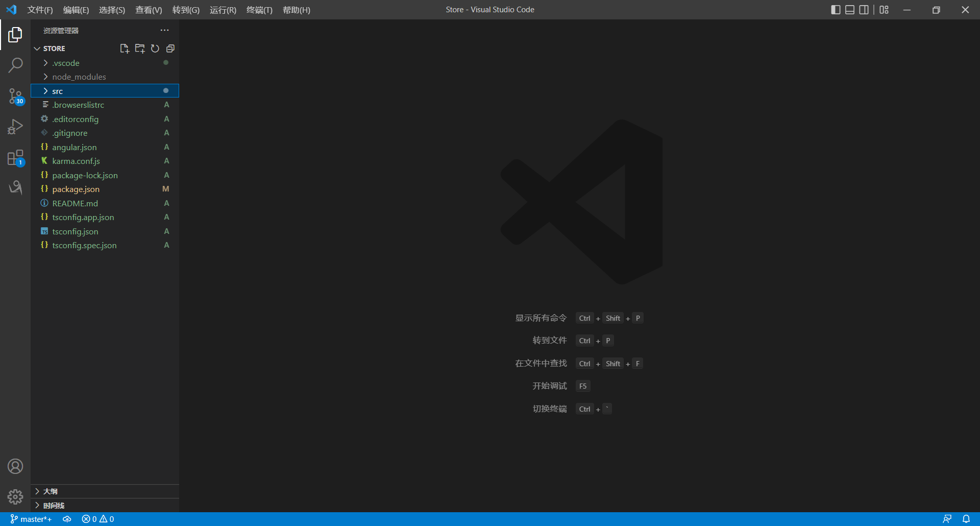Viewport: 980px width, 526px height.
Task: Restore down the VS Code window
Action: (x=936, y=10)
